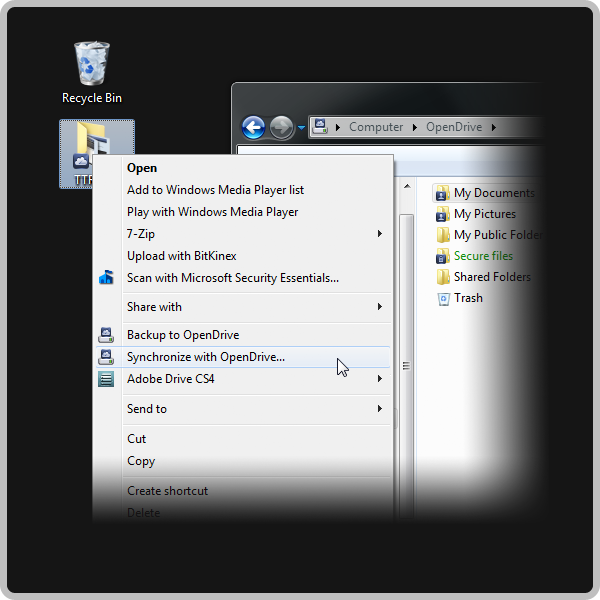600x600 pixels.
Task: Open the Share with submenu
Action: pyautogui.click(x=243, y=307)
